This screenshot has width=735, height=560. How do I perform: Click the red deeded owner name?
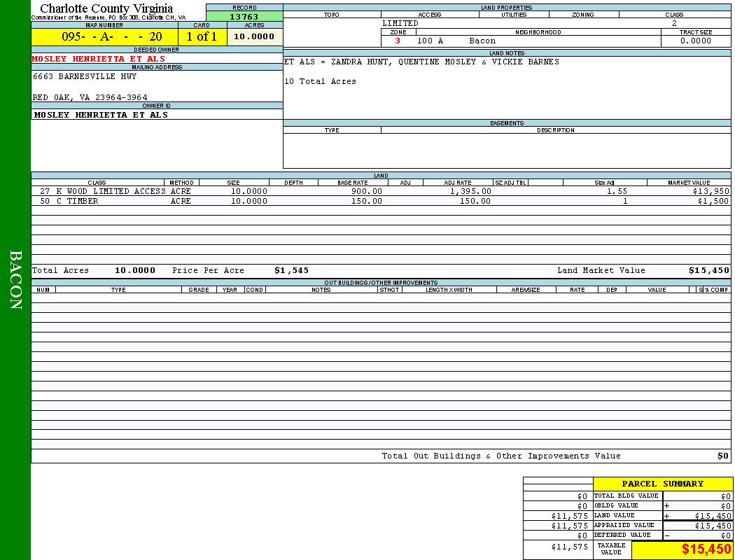[99, 59]
